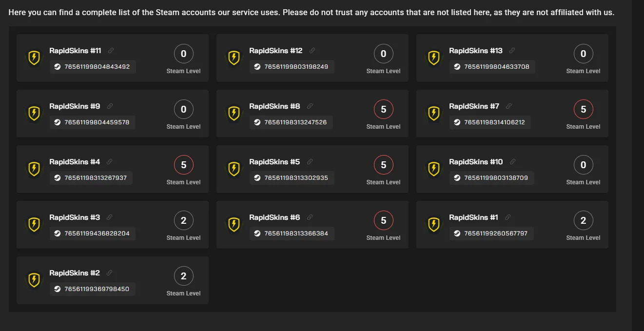Open the RapidSkins #13 account name
The height and width of the screenshot is (331, 644).
476,51
